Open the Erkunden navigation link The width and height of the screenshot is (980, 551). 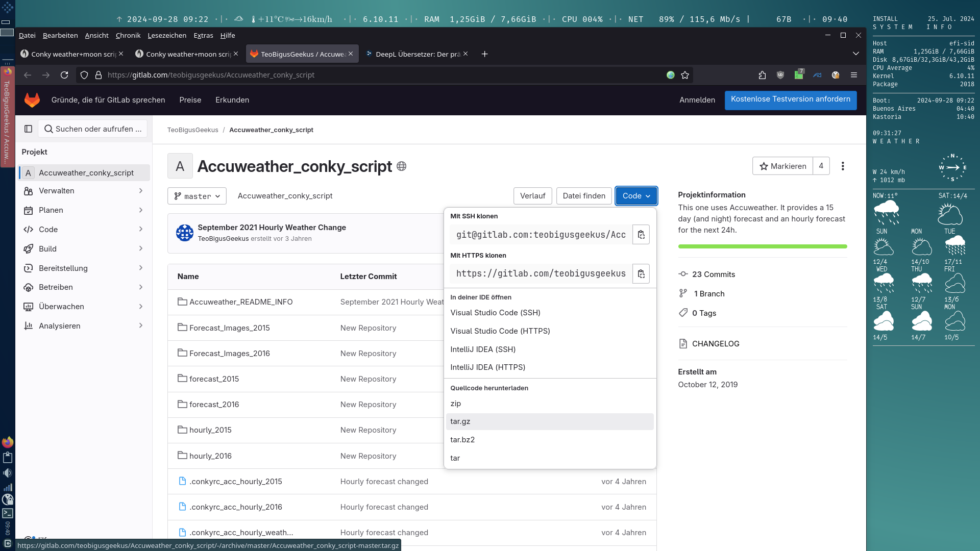click(x=232, y=100)
